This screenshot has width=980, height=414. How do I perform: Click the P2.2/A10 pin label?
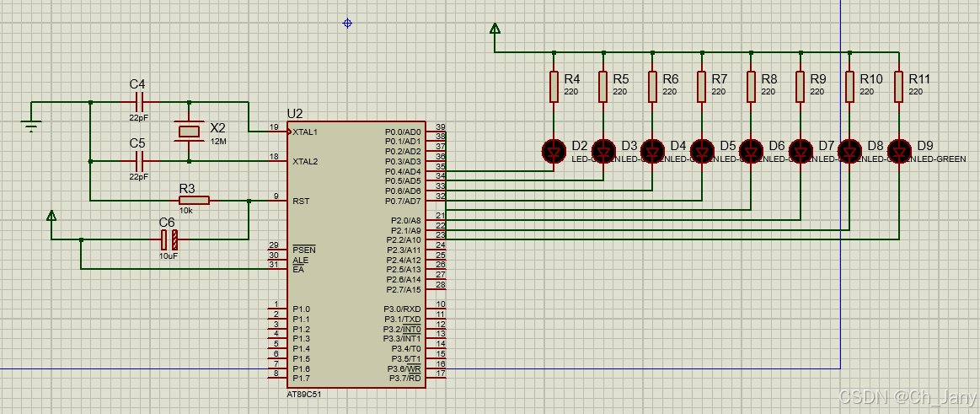[404, 240]
